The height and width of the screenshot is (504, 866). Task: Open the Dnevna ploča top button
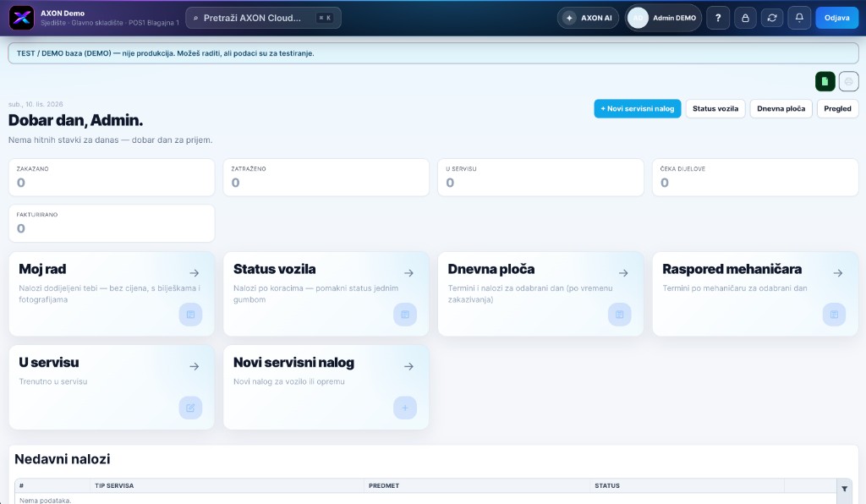781,109
